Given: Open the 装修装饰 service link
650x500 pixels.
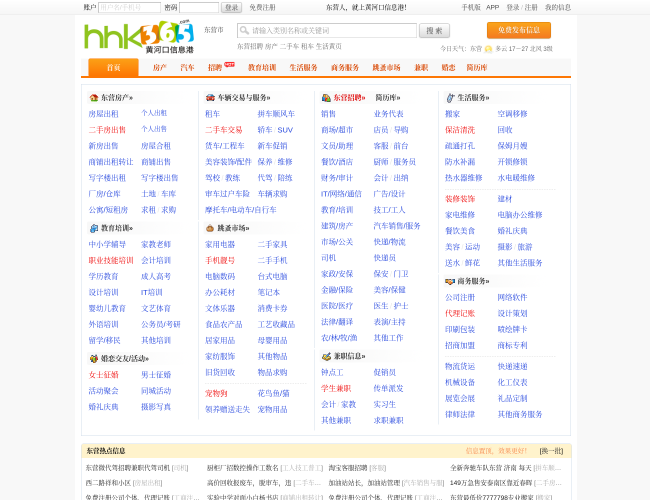Looking at the screenshot, I should [460, 199].
